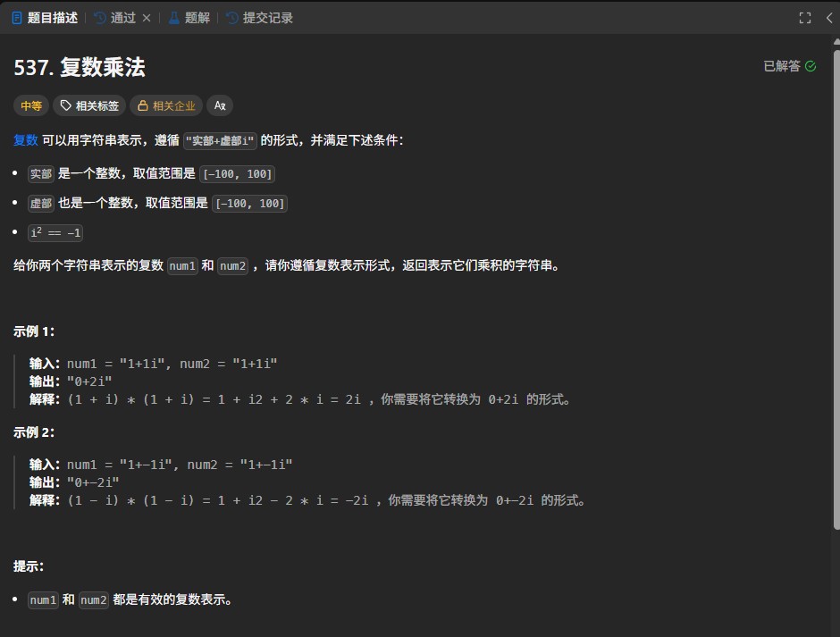This screenshot has width=840, height=637.
Task: Open the 复数 hyperlink
Action: (x=26, y=140)
